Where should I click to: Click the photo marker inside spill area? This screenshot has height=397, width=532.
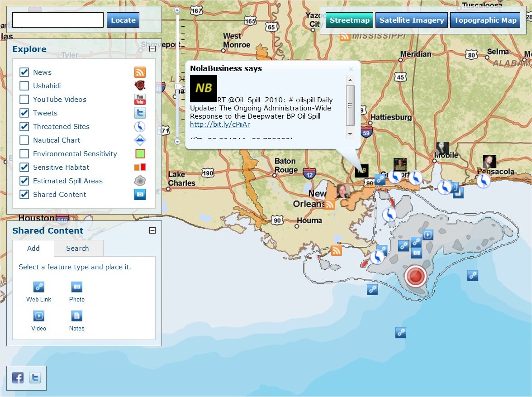click(417, 253)
